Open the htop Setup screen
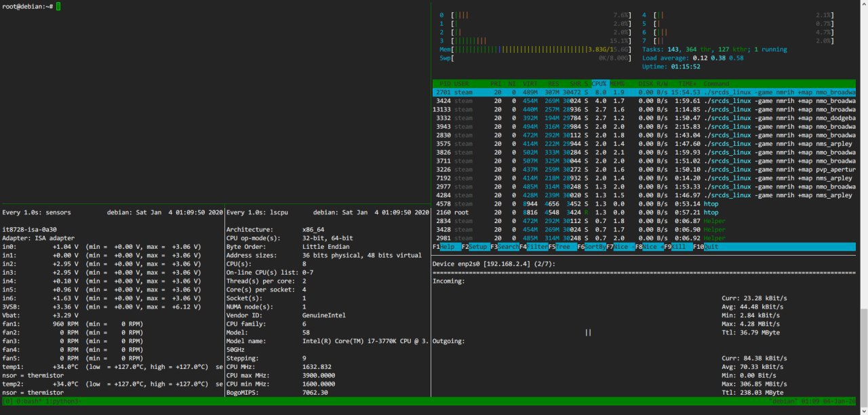 coord(475,247)
